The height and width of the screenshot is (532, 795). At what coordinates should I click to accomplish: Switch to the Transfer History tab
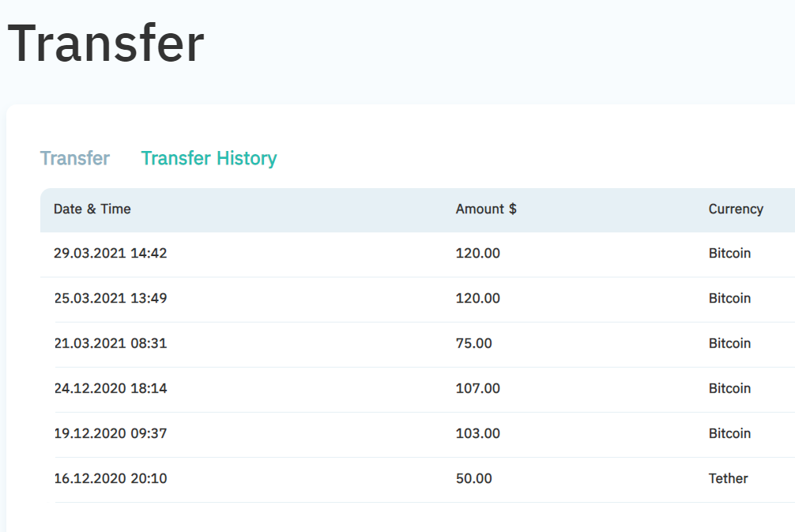(x=209, y=158)
